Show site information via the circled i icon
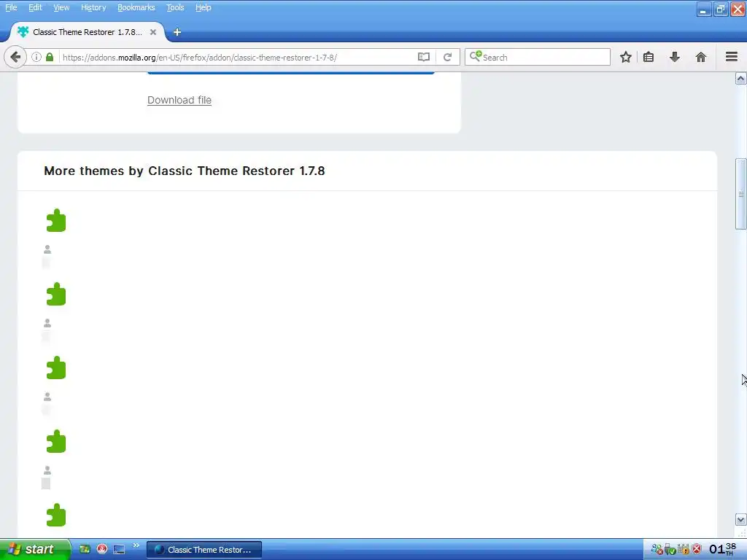 point(36,57)
